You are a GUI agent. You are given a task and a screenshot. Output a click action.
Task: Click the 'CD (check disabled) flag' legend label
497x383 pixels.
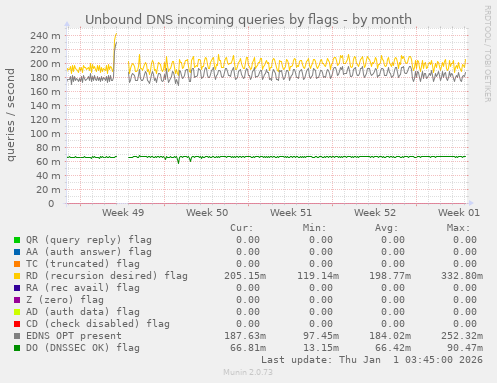click(98, 324)
